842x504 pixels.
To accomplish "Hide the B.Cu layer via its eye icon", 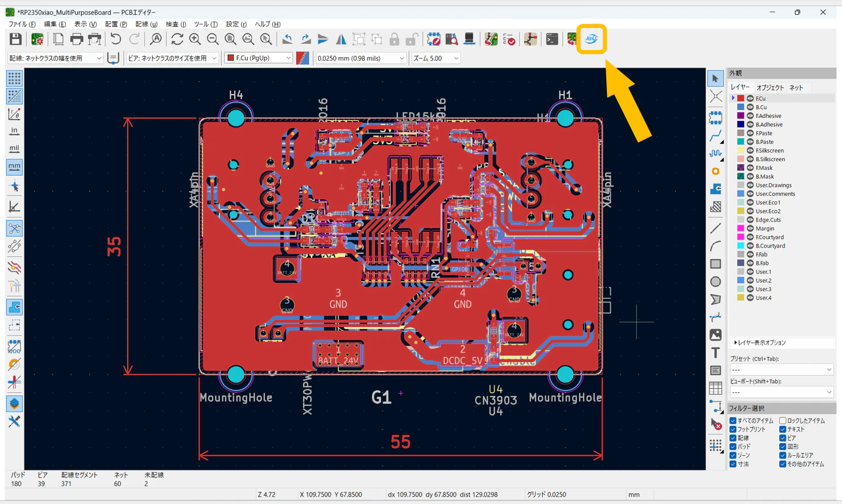I will tap(750, 107).
